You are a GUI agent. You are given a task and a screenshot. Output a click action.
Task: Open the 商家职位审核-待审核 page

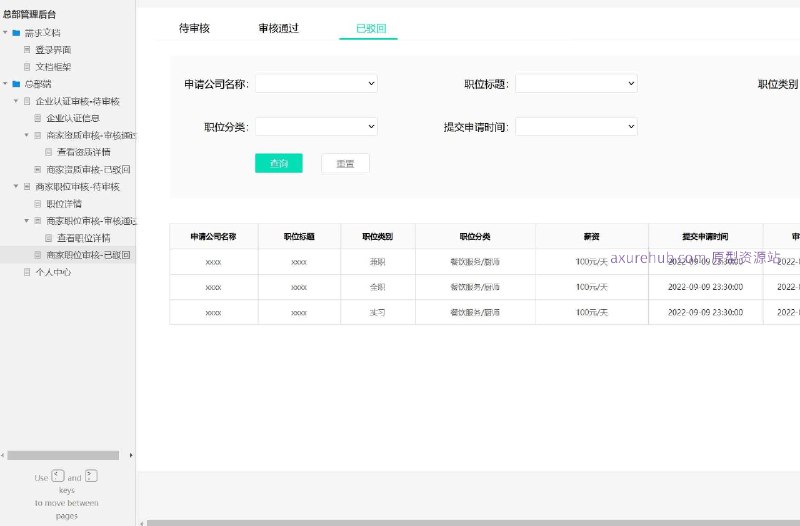pos(78,187)
